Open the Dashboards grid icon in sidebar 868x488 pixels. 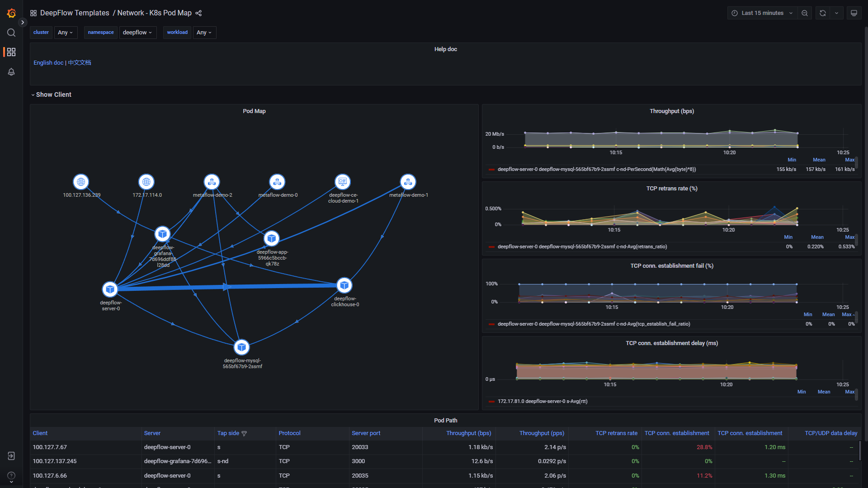(11, 52)
